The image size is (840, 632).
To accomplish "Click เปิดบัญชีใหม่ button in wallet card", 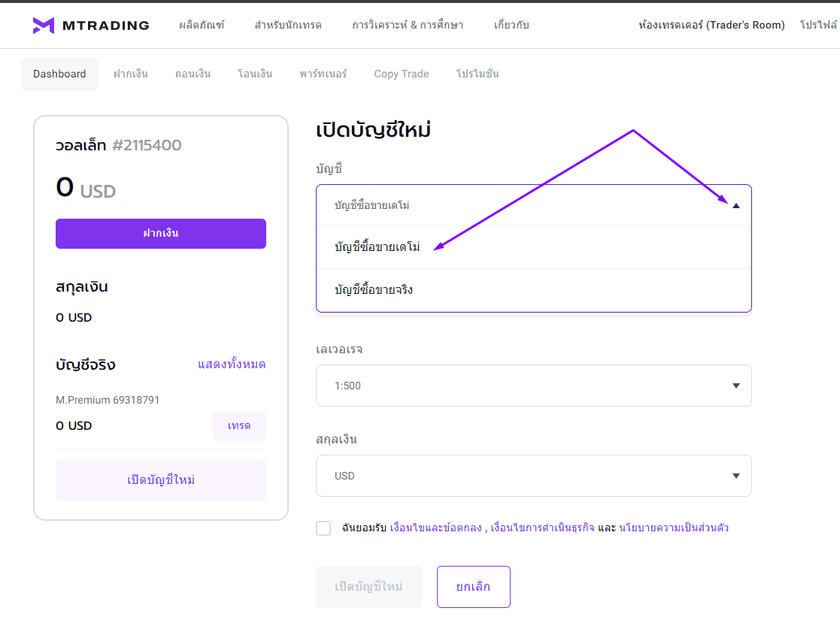I will 161,480.
